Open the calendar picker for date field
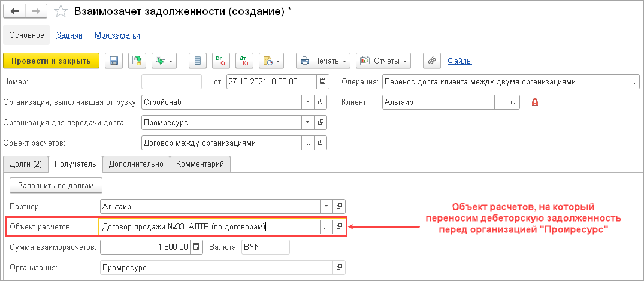 point(322,81)
